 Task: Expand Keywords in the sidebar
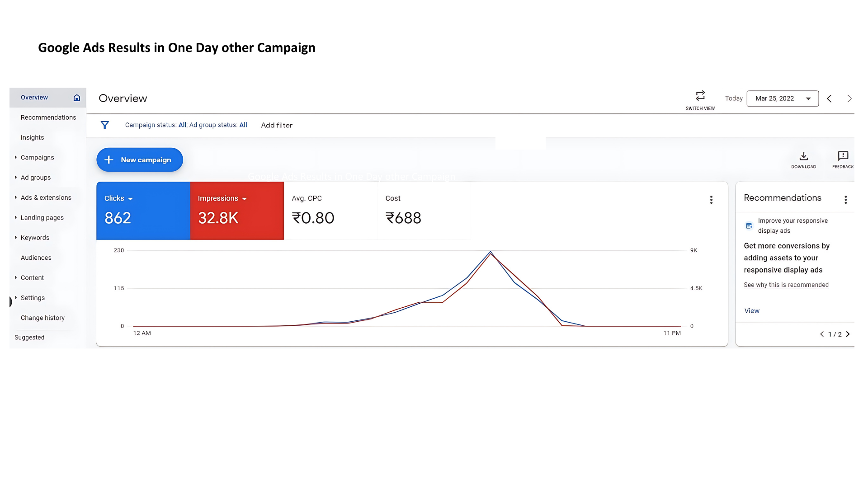point(34,238)
